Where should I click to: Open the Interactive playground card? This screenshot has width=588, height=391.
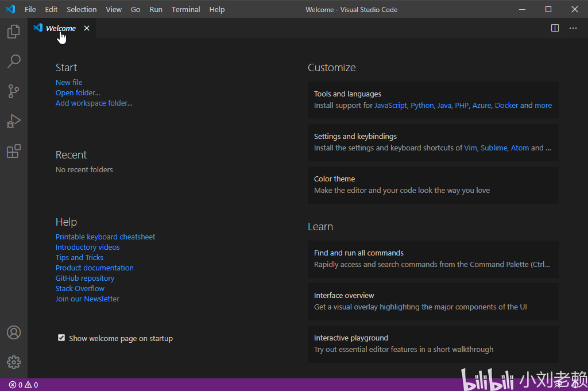[434, 344]
